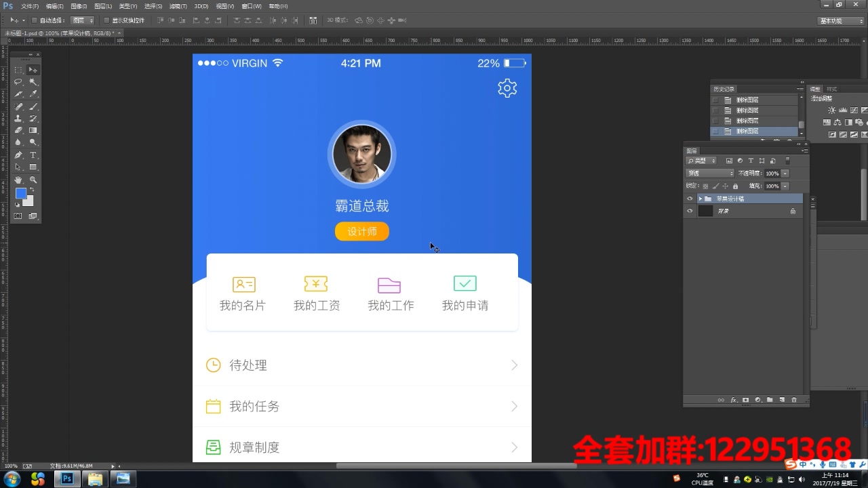Select the Dodge tool
The image size is (868, 488).
33,142
